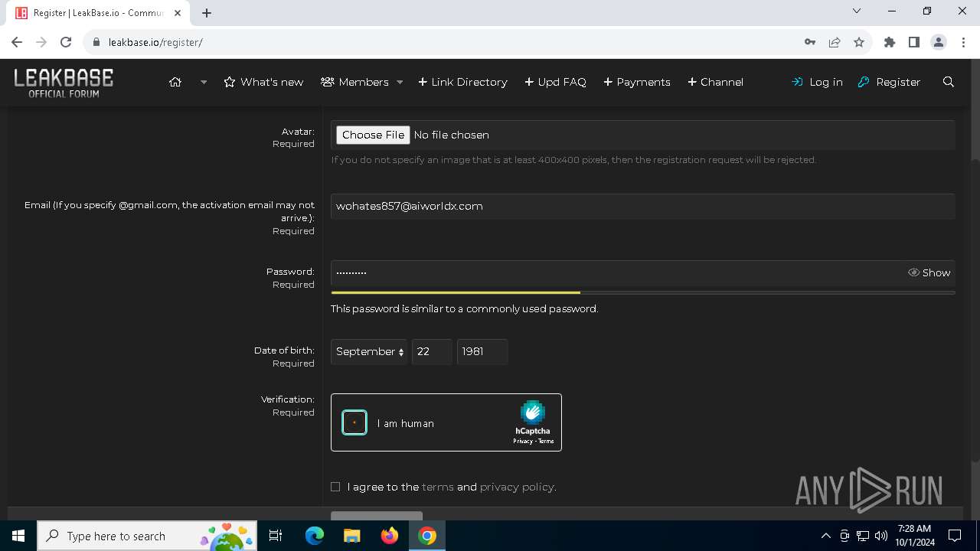Open saved passwords key icon
This screenshot has width=980, height=551.
click(810, 42)
